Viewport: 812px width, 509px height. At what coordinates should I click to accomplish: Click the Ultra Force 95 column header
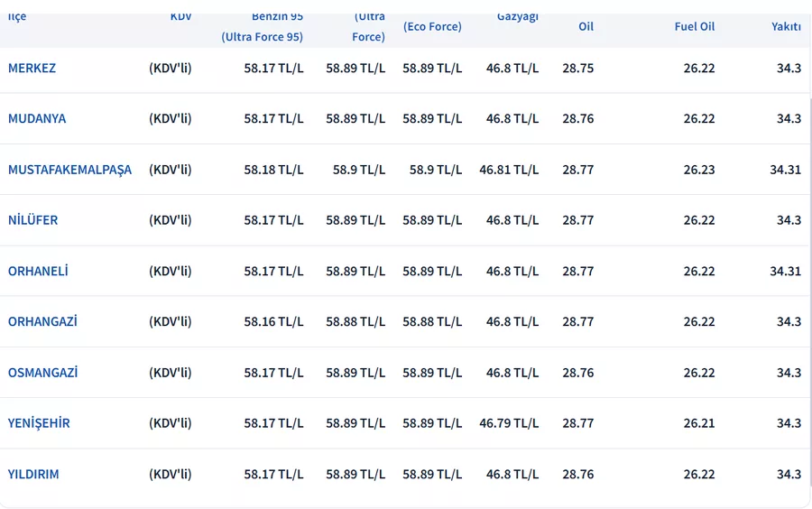click(x=263, y=36)
